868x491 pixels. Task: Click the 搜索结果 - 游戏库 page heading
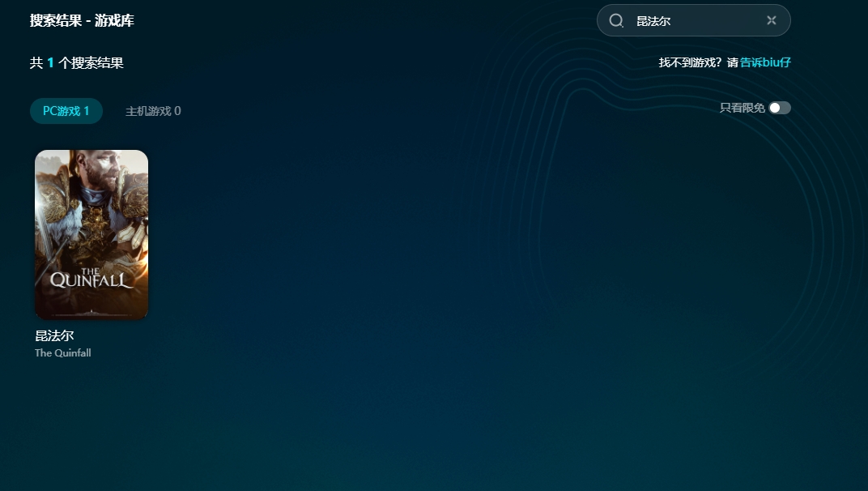tap(82, 21)
